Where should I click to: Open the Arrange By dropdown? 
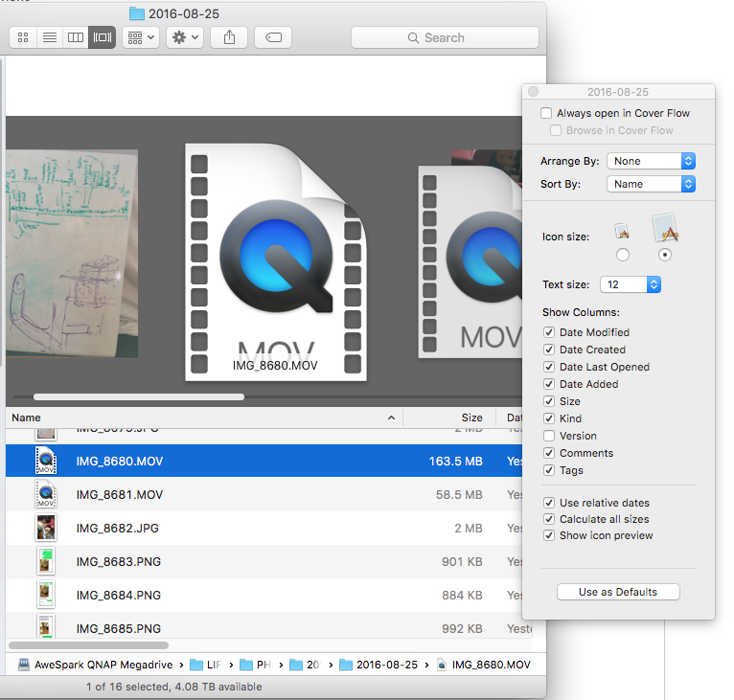click(651, 161)
